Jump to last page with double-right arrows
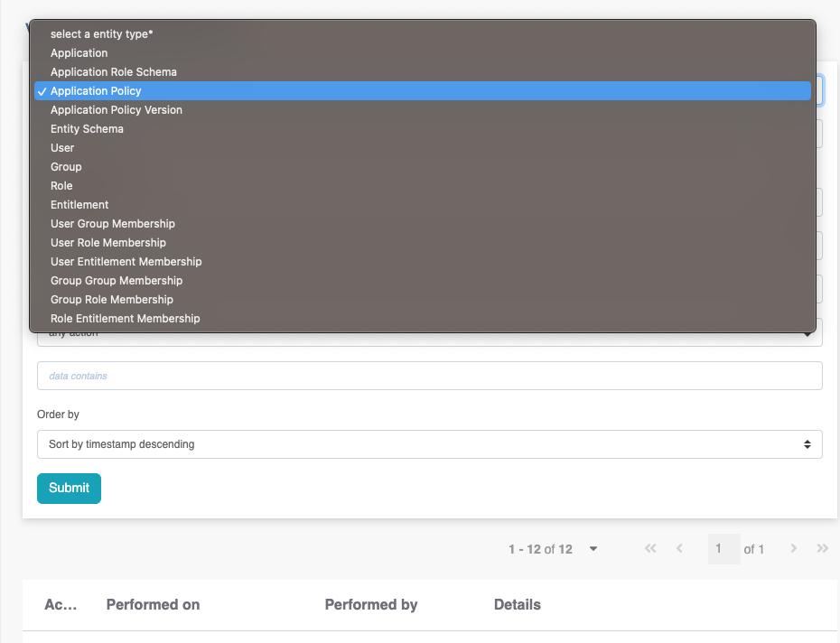Image resolution: width=840 pixels, height=643 pixels. click(x=822, y=548)
